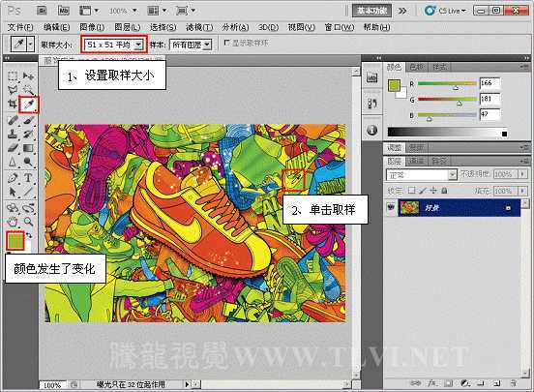Viewport: 534px width, 392px height.
Task: Select the Zoom magnifier tool
Action: pyautogui.click(x=28, y=222)
